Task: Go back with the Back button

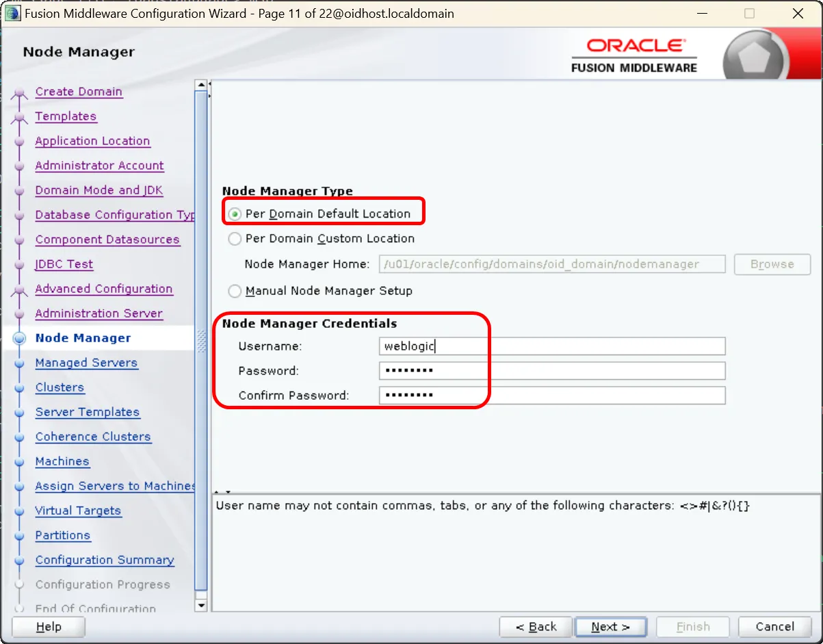Action: [x=536, y=627]
